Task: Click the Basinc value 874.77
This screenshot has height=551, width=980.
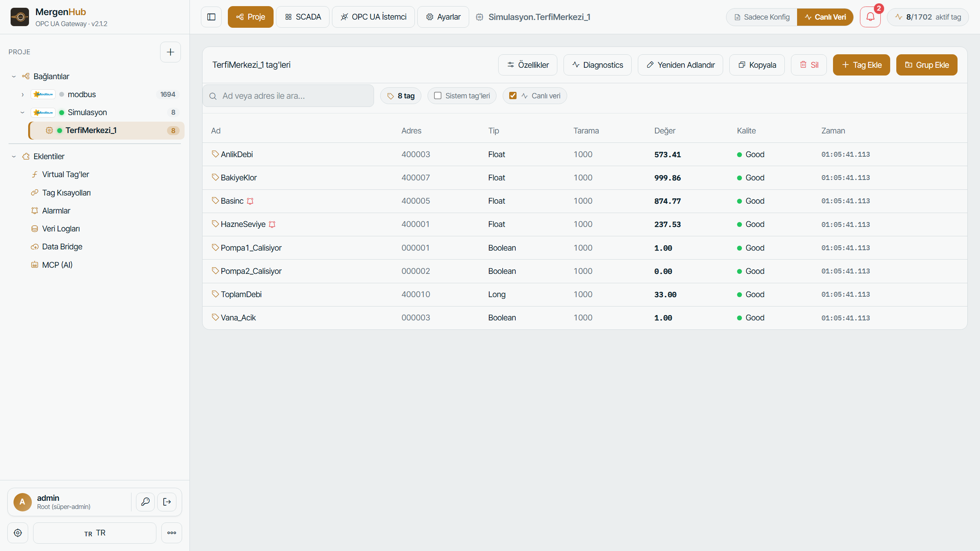Action: click(668, 201)
